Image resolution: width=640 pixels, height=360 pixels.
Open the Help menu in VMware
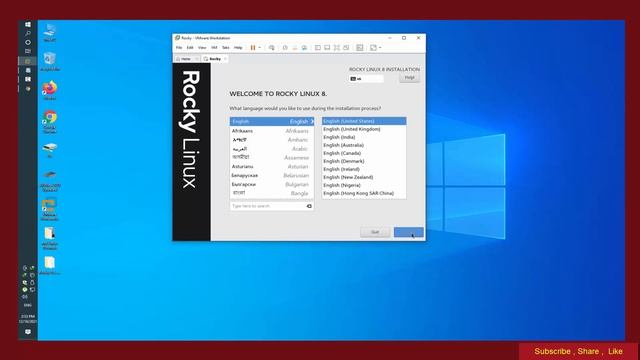pyautogui.click(x=238, y=48)
